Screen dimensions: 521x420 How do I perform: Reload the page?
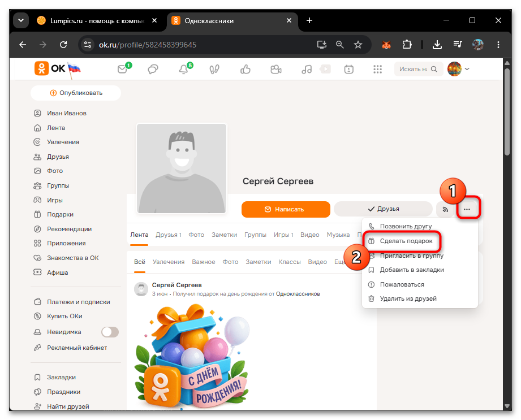point(63,45)
